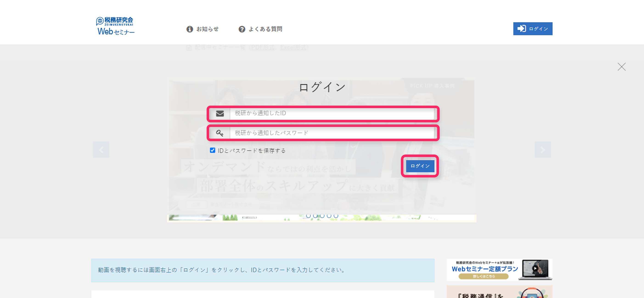Click the 税務研究会 Webセミナー logo
Screen dimensions: 644x298
[115, 26]
